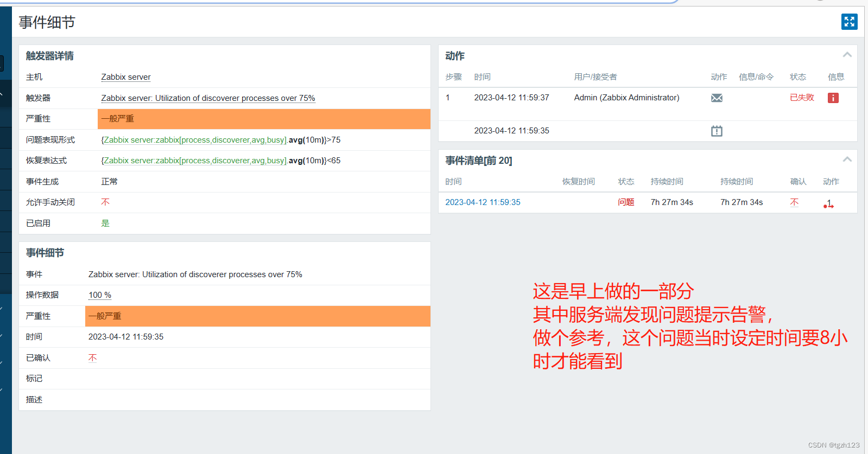
Task: Click the calendar problem event icon
Action: click(x=717, y=131)
